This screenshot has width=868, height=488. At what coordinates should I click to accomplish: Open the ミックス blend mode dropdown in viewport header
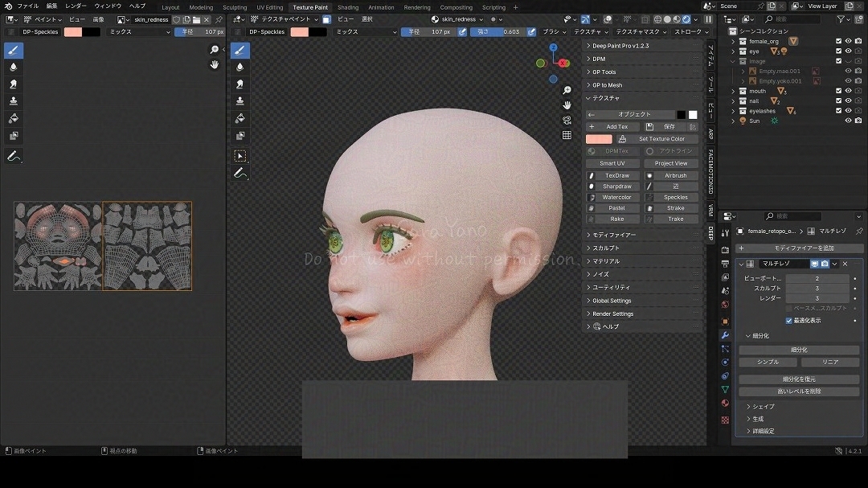coord(366,32)
